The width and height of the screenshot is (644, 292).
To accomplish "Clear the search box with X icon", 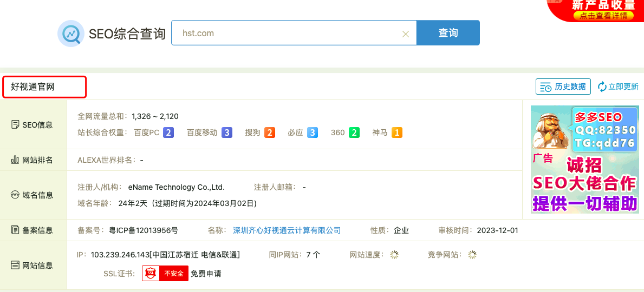I will coord(405,34).
